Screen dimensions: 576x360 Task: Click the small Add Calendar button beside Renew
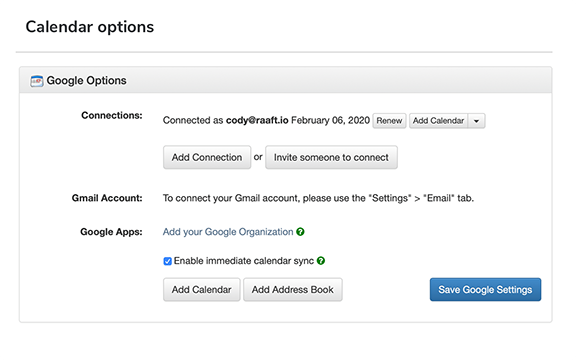438,121
